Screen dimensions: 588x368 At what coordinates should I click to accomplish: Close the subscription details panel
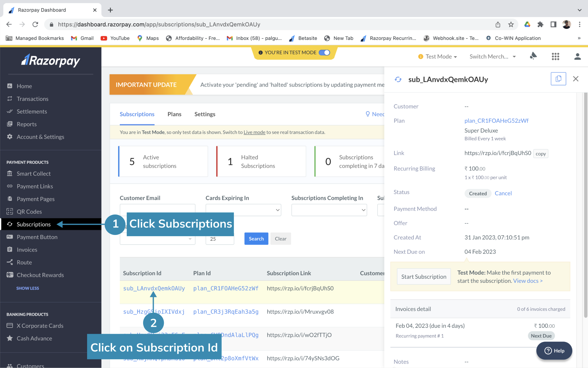point(576,79)
